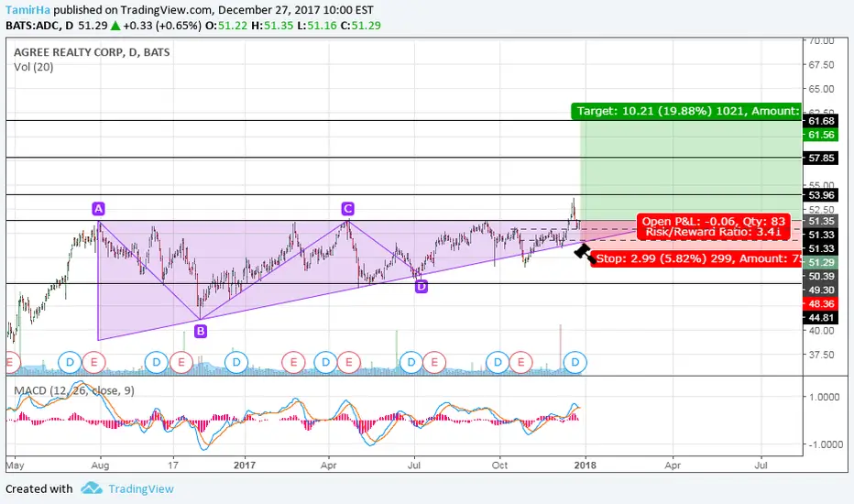Click the red Stop 2.99 (5.82%) label
The image size is (854, 504).
(696, 258)
